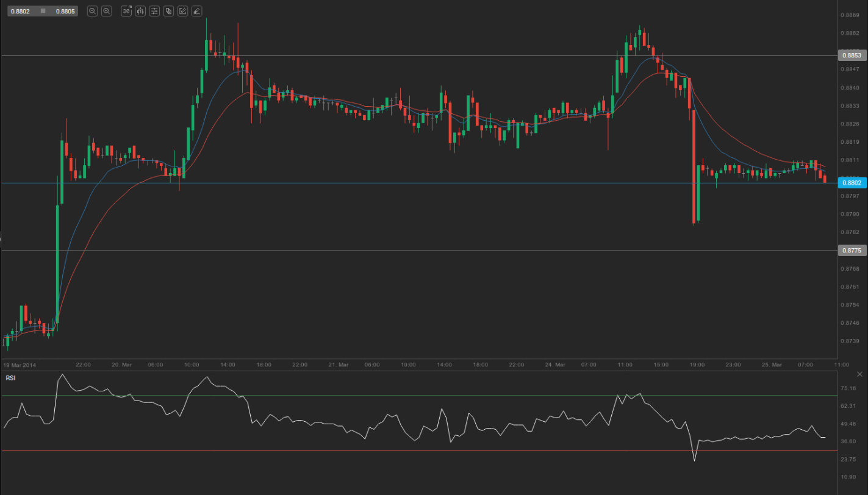Click the gray square between bid and ask

pos(43,11)
